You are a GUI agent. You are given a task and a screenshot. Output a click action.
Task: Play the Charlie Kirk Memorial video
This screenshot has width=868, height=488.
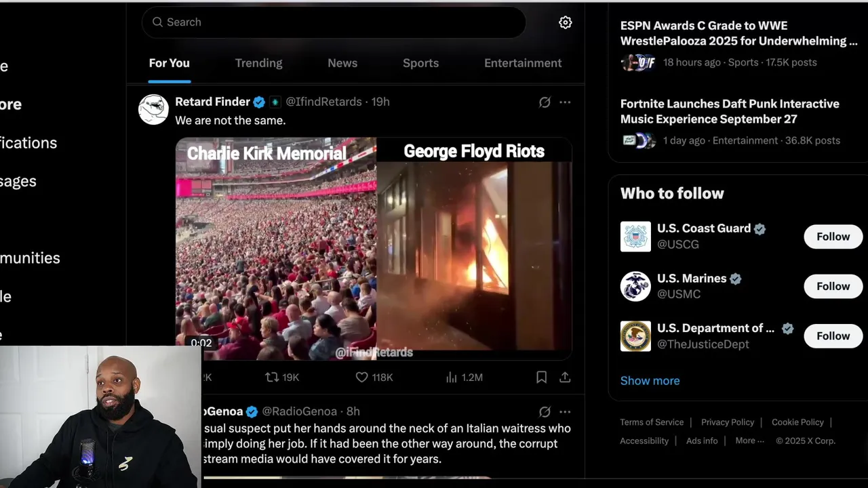pos(374,249)
